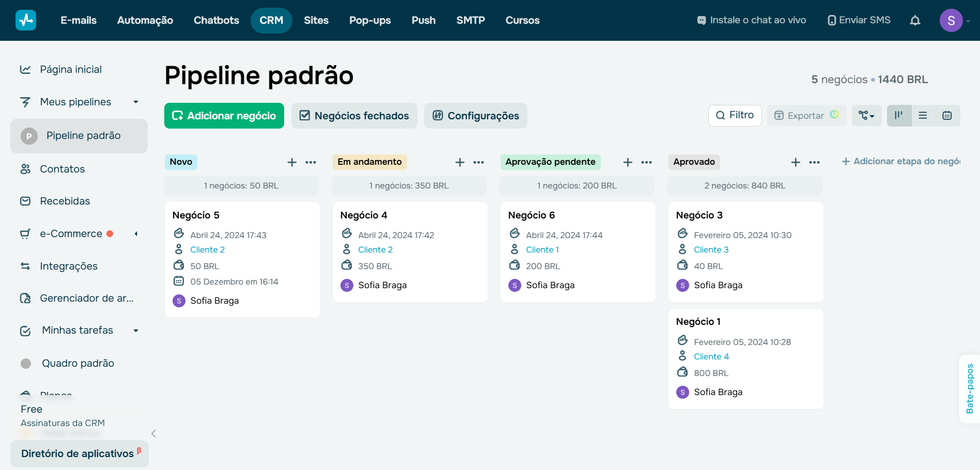Open the Push section
This screenshot has height=470, width=980.
[424, 20]
